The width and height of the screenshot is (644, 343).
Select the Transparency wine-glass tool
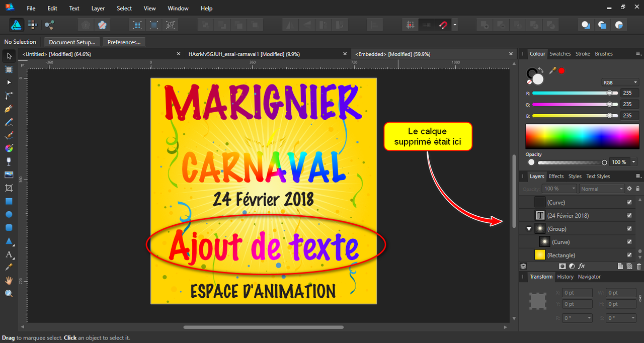[9, 161]
